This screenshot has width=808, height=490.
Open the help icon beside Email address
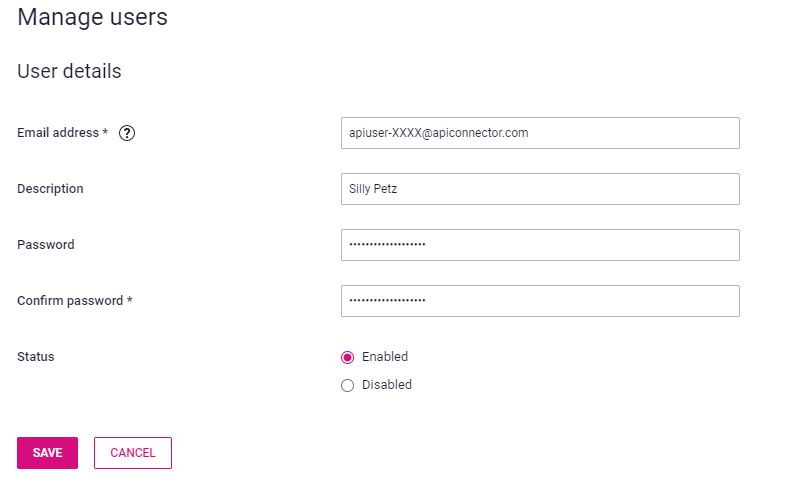pyautogui.click(x=127, y=133)
